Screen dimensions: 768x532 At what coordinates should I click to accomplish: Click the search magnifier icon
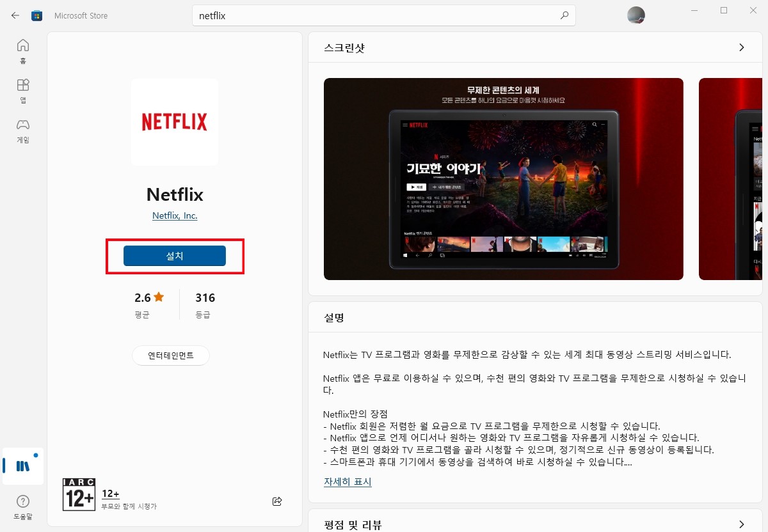pos(564,15)
